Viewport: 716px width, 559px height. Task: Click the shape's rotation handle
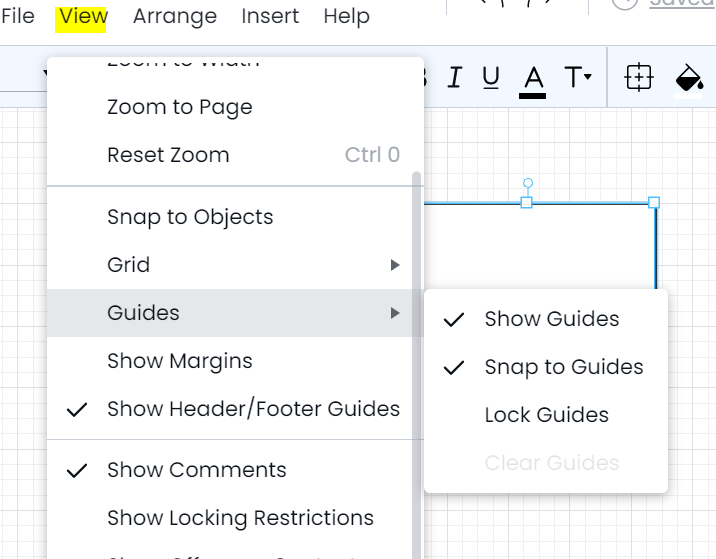point(528,183)
